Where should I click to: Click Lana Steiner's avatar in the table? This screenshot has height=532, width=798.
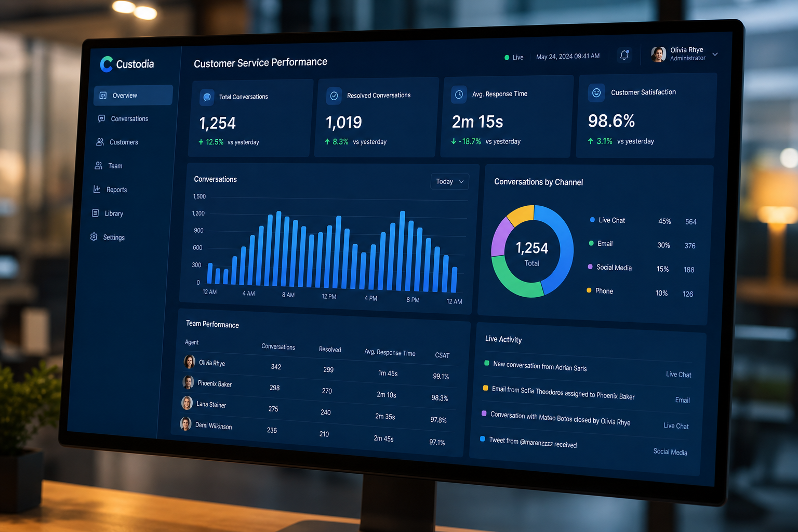tap(187, 403)
